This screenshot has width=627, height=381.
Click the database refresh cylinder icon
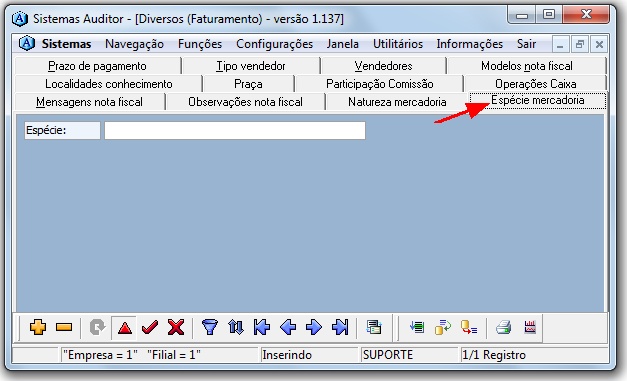(x=443, y=327)
